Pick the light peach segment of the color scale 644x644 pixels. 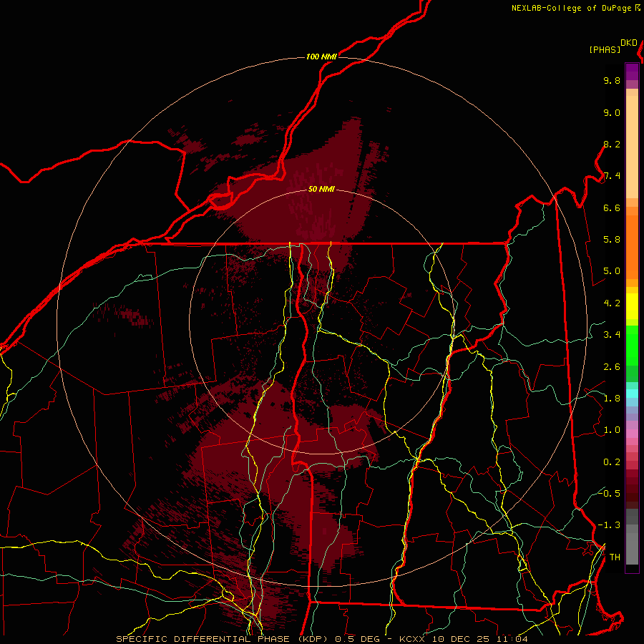tap(632, 147)
